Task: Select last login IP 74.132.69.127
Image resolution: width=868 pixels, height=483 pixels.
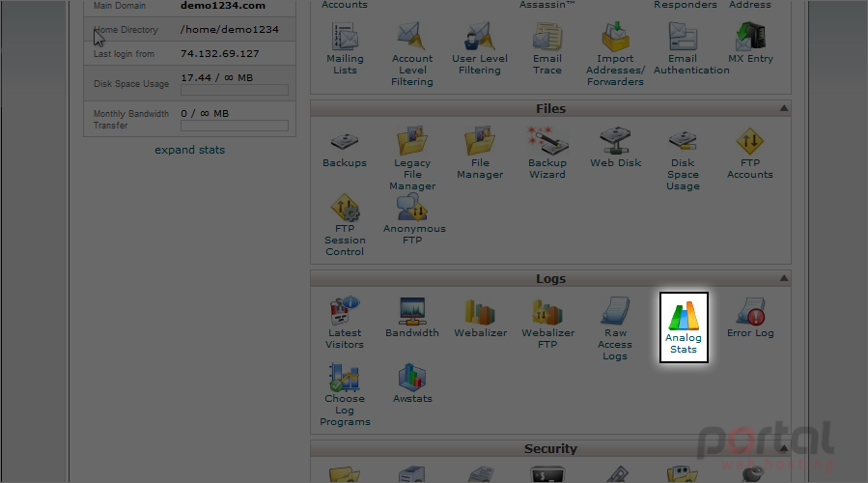Action: (220, 54)
